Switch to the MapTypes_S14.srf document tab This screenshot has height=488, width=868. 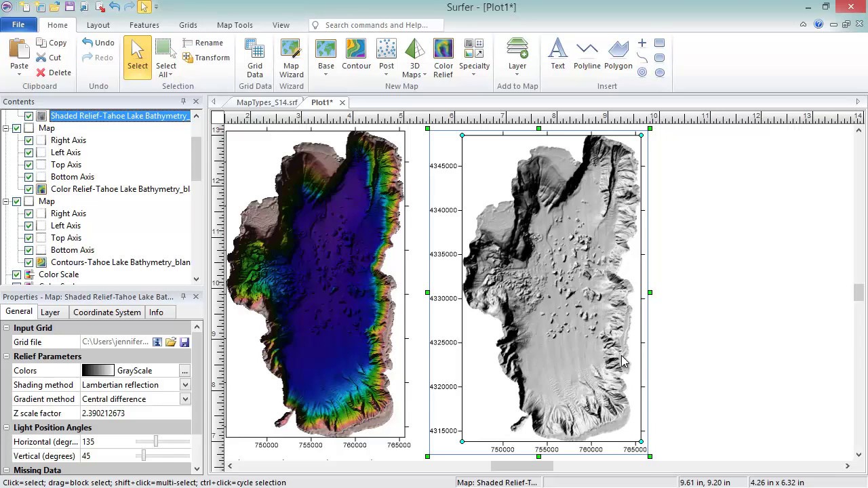pyautogui.click(x=267, y=102)
